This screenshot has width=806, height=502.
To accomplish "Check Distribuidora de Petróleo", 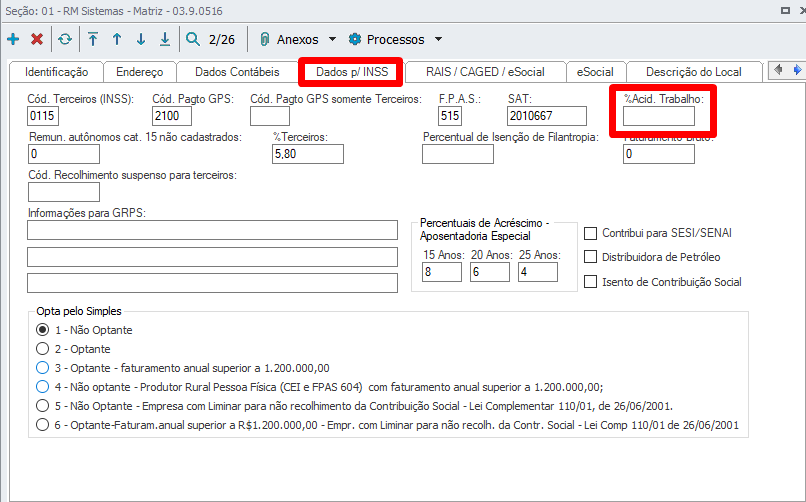I will click(x=591, y=257).
